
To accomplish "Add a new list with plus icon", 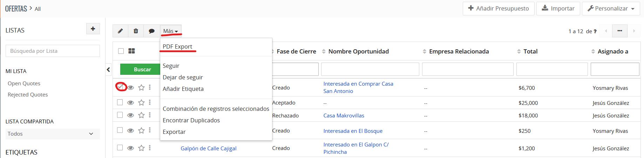I will pyautogui.click(x=93, y=29).
